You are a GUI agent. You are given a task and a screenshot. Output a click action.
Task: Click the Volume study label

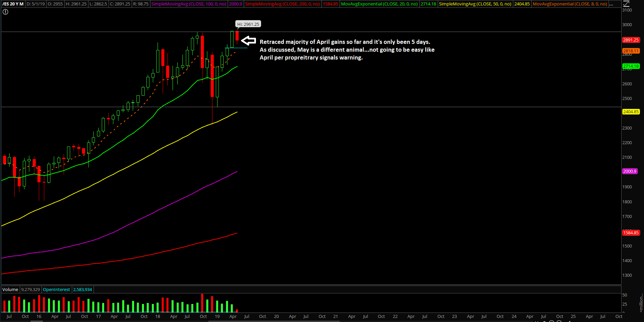pos(10,290)
